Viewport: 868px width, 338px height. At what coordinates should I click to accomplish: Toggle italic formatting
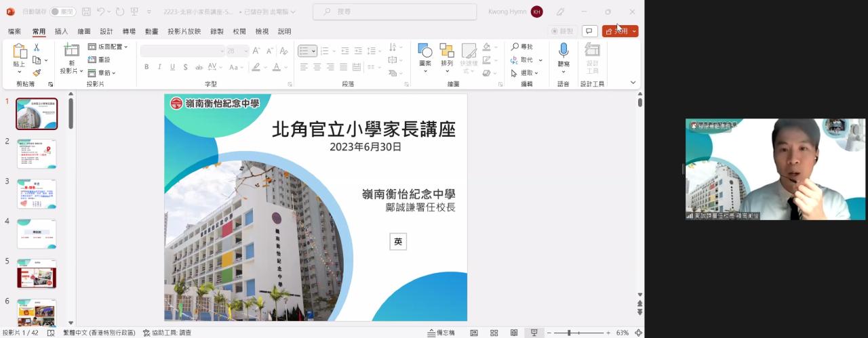pos(159,67)
